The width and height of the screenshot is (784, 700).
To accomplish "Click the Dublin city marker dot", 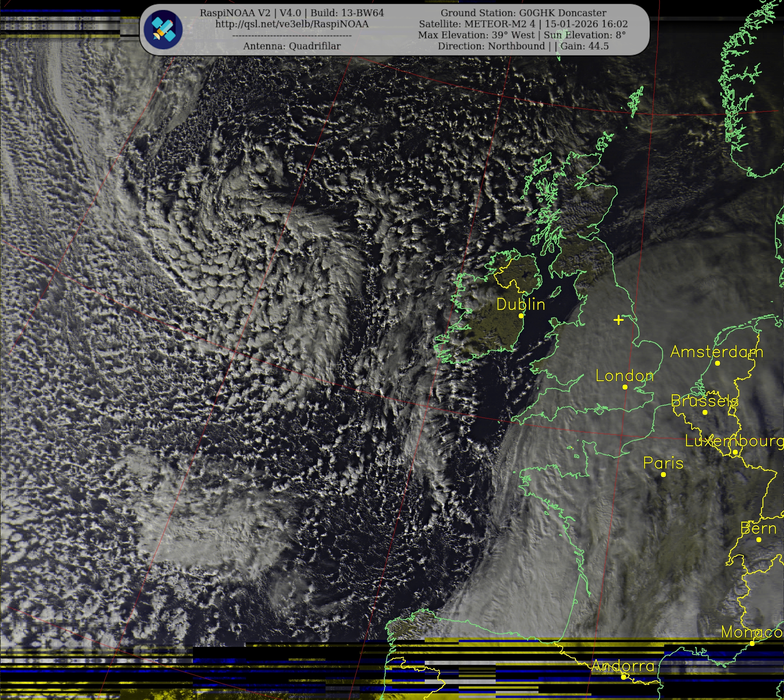I will click(521, 316).
